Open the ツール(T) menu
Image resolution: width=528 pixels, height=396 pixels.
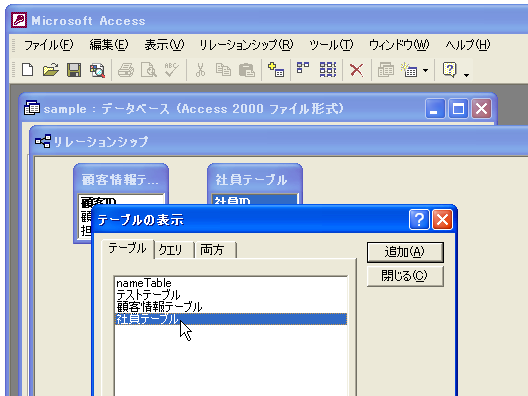[331, 45]
